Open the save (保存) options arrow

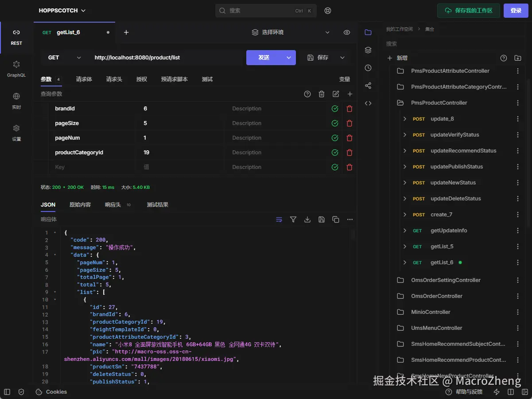pos(342,58)
